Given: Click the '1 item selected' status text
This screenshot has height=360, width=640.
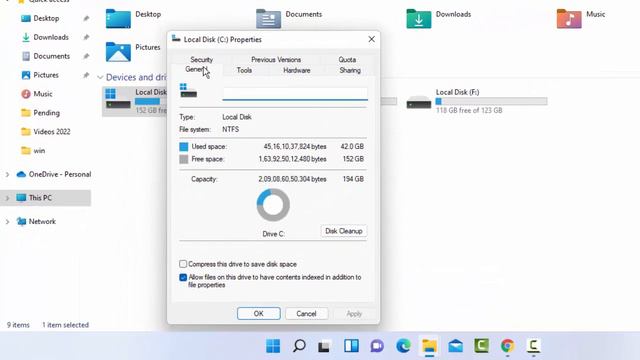Looking at the screenshot, I should click(x=65, y=325).
